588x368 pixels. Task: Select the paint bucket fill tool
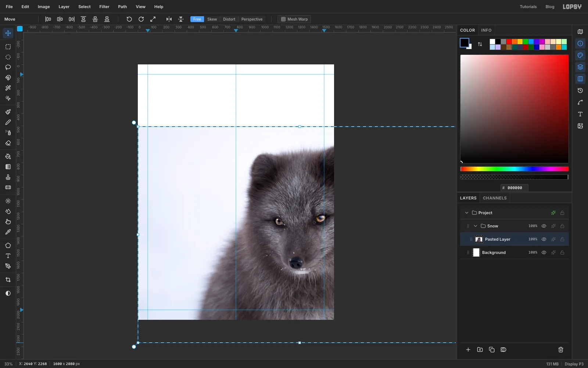(8, 156)
